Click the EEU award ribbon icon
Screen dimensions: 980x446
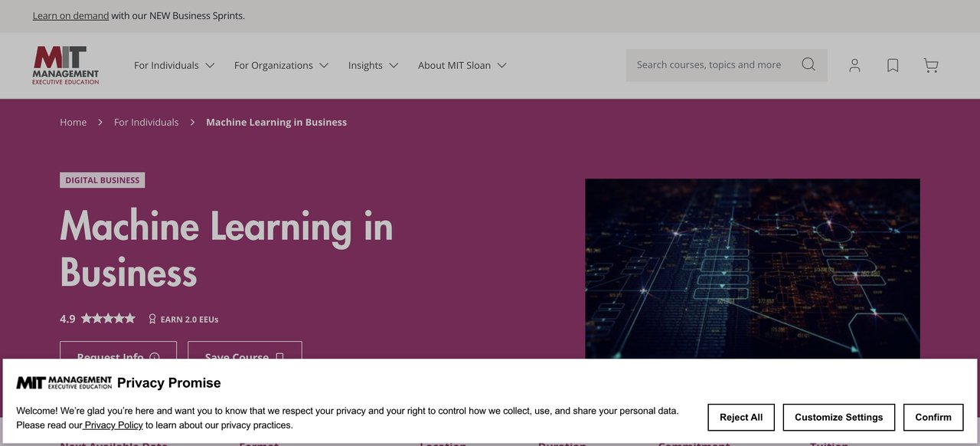point(152,319)
